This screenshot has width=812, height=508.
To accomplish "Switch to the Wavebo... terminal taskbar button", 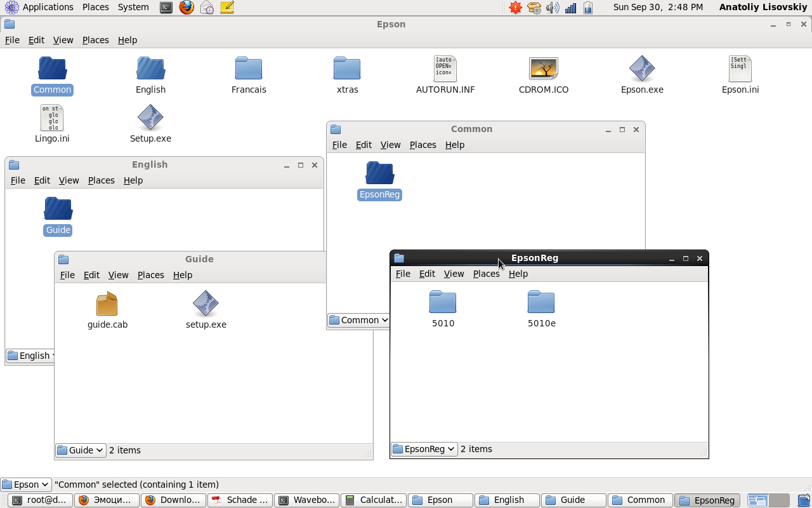I will [x=307, y=500].
